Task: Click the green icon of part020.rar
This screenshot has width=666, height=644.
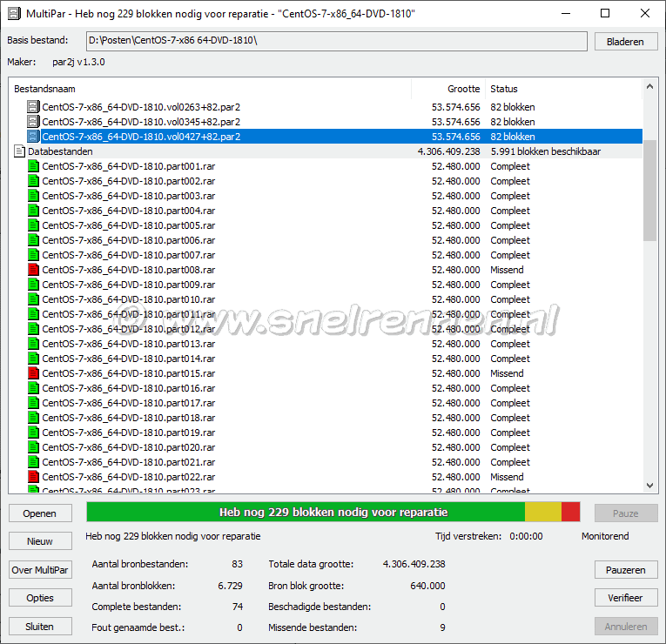Action: (x=33, y=447)
